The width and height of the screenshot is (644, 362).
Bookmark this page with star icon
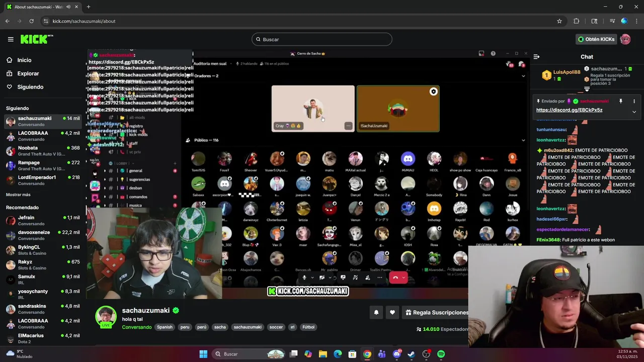[x=559, y=21]
